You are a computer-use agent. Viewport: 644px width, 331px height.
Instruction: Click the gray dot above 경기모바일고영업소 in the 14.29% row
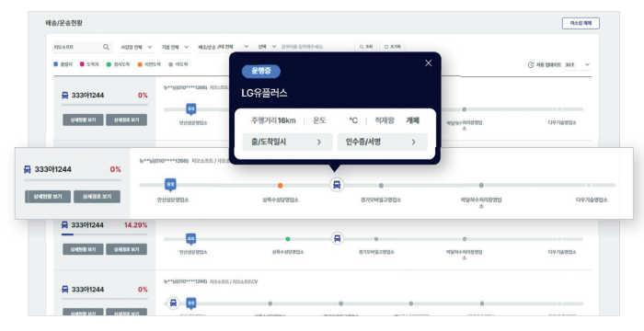coord(376,239)
